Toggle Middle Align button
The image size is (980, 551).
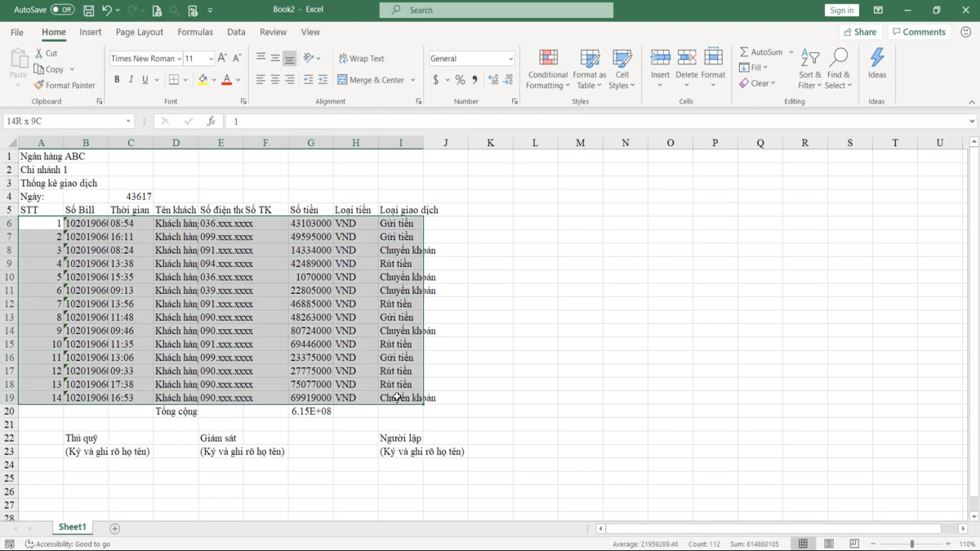click(275, 58)
